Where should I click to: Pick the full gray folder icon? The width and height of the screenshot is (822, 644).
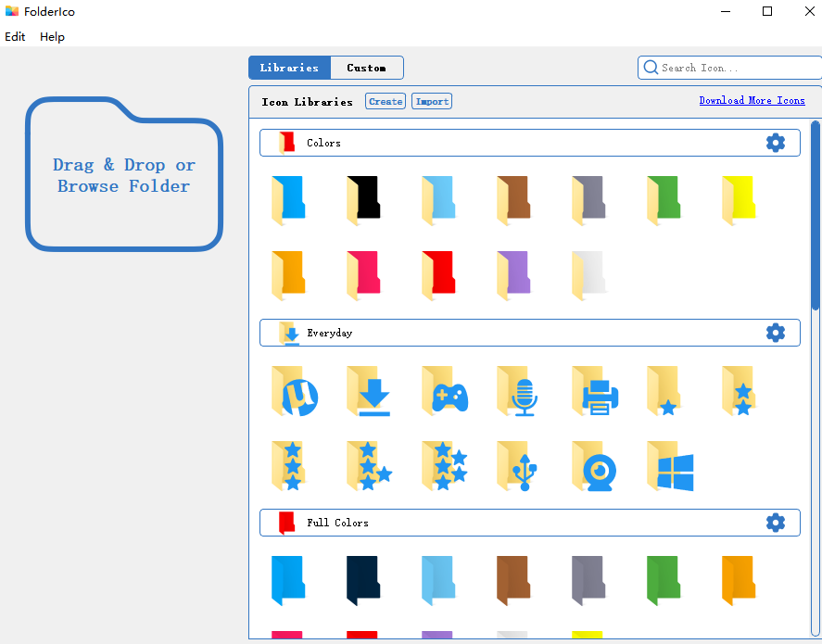[588, 581]
